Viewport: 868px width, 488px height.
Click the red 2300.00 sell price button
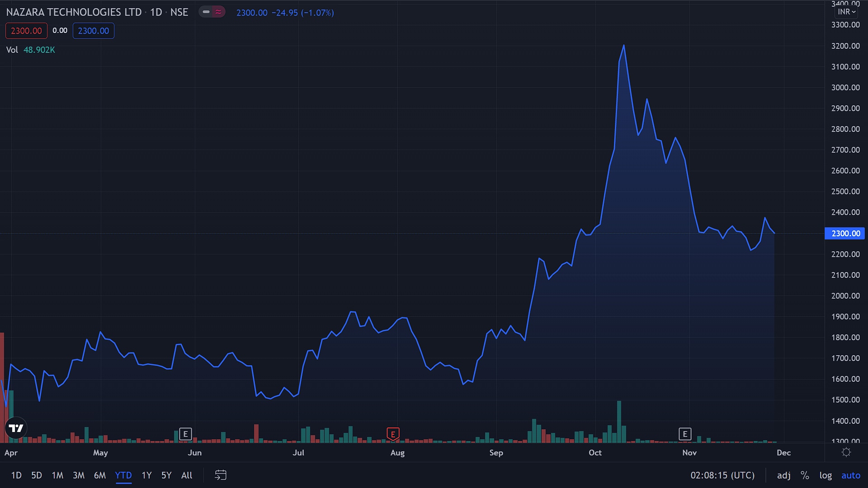pos(26,31)
